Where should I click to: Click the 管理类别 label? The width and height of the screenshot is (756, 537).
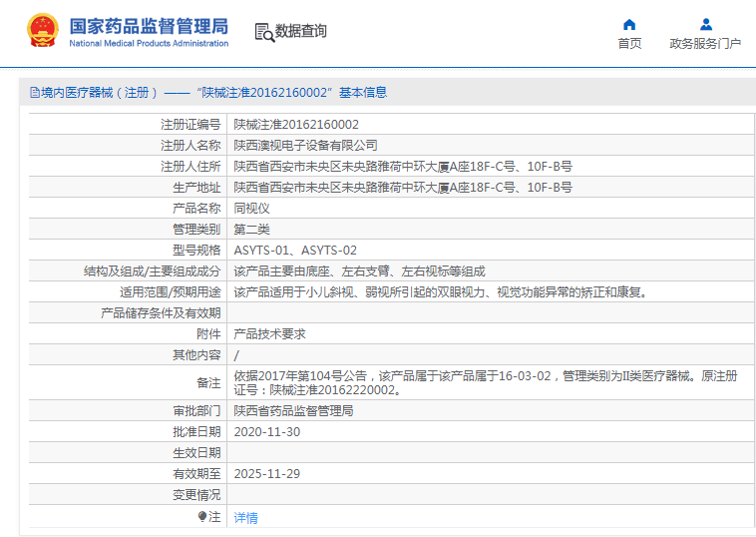point(196,230)
